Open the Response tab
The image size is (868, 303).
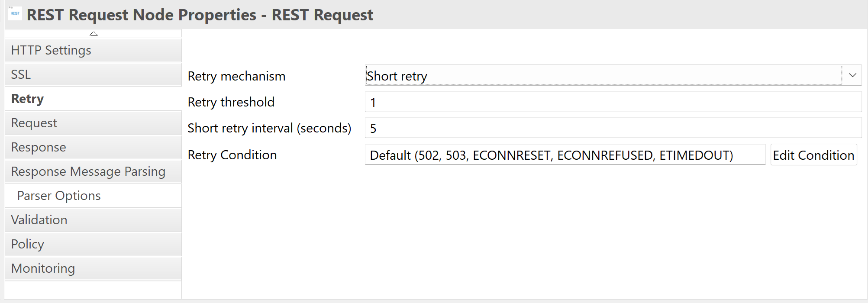[x=93, y=147]
